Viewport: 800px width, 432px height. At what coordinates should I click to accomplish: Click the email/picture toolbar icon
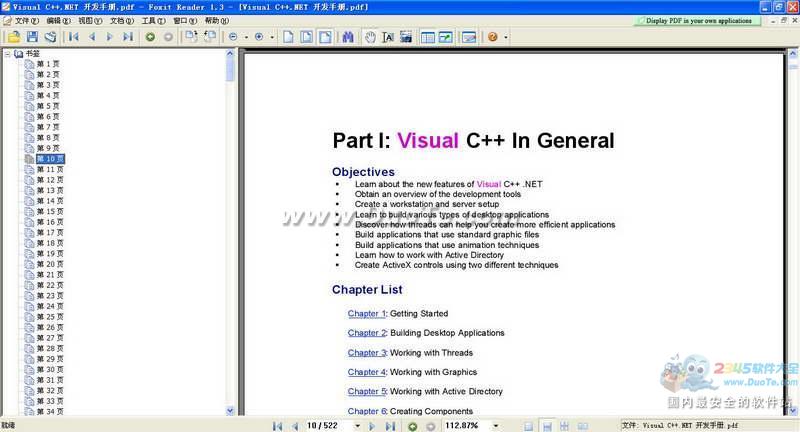pyautogui.click(x=469, y=37)
